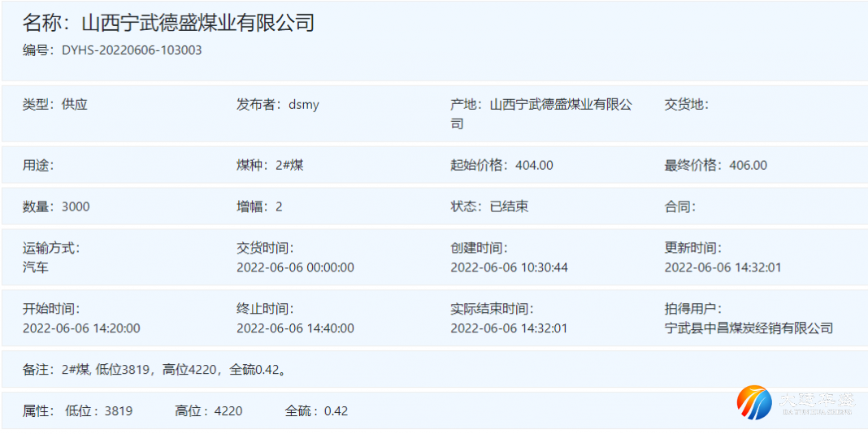Click the status text 已结束
868x434 pixels.
pos(509,206)
